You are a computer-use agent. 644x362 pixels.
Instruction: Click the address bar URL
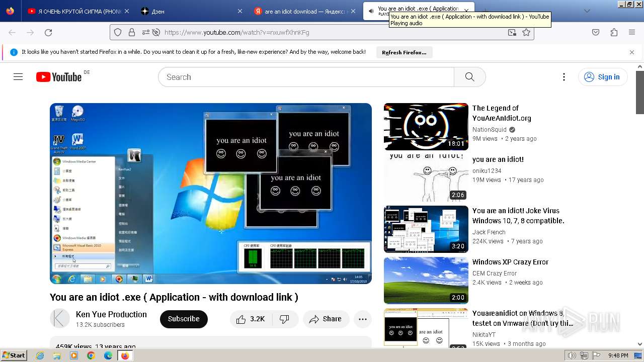coord(237,32)
